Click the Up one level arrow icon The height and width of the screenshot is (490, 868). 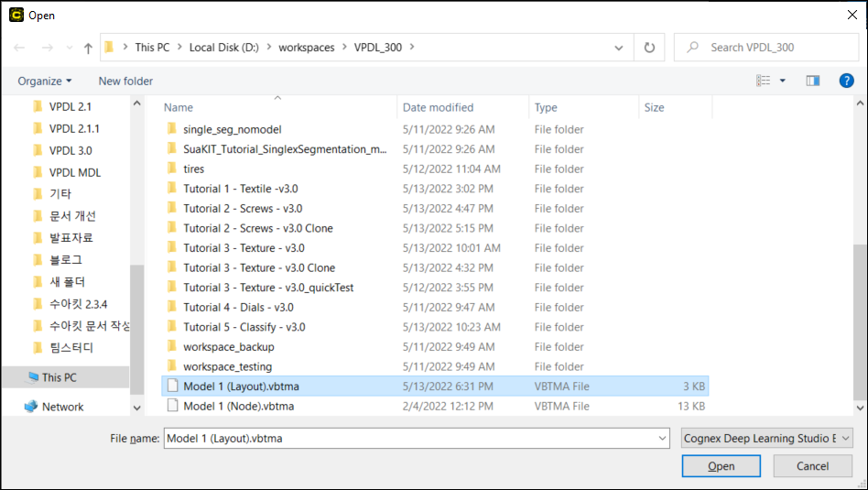88,48
